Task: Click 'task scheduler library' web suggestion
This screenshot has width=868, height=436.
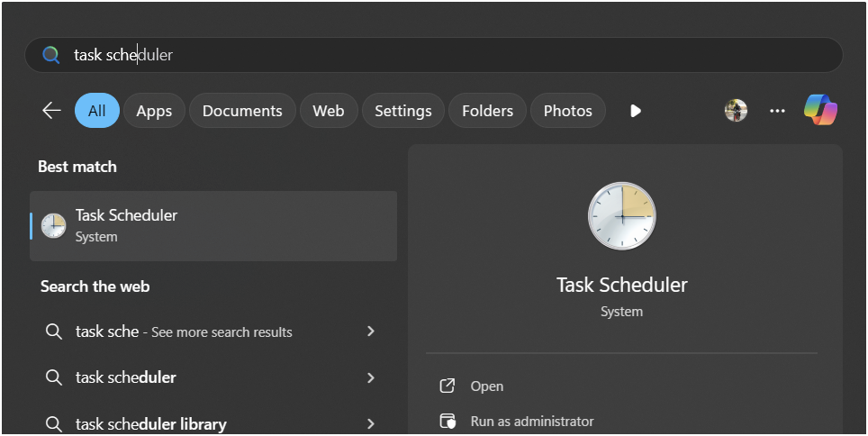Action: (151, 424)
